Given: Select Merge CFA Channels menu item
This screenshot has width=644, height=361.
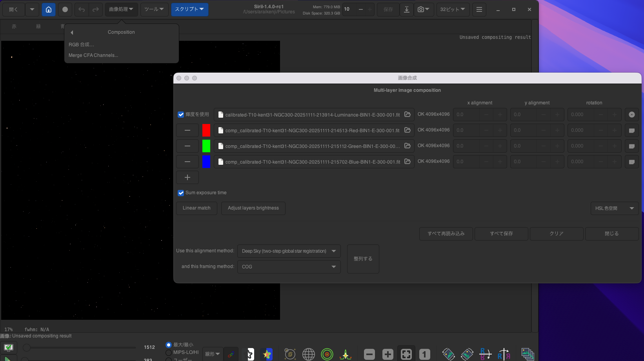Looking at the screenshot, I should 93,55.
